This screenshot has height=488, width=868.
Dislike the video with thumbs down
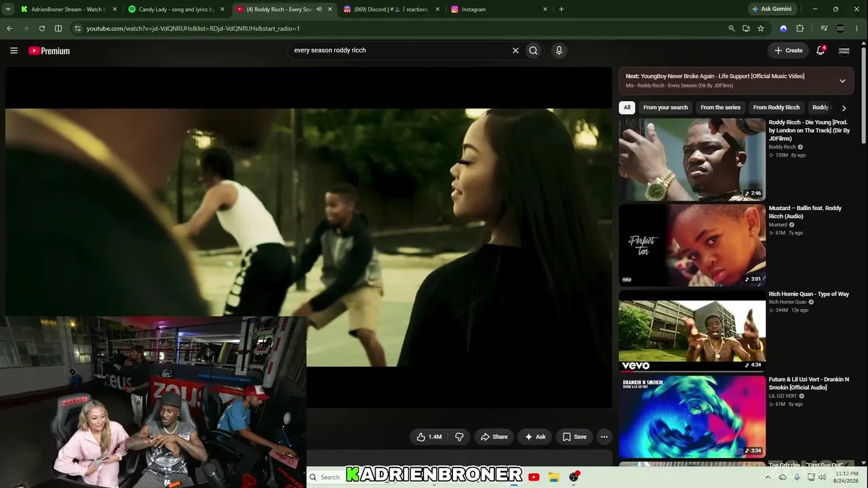pyautogui.click(x=459, y=436)
